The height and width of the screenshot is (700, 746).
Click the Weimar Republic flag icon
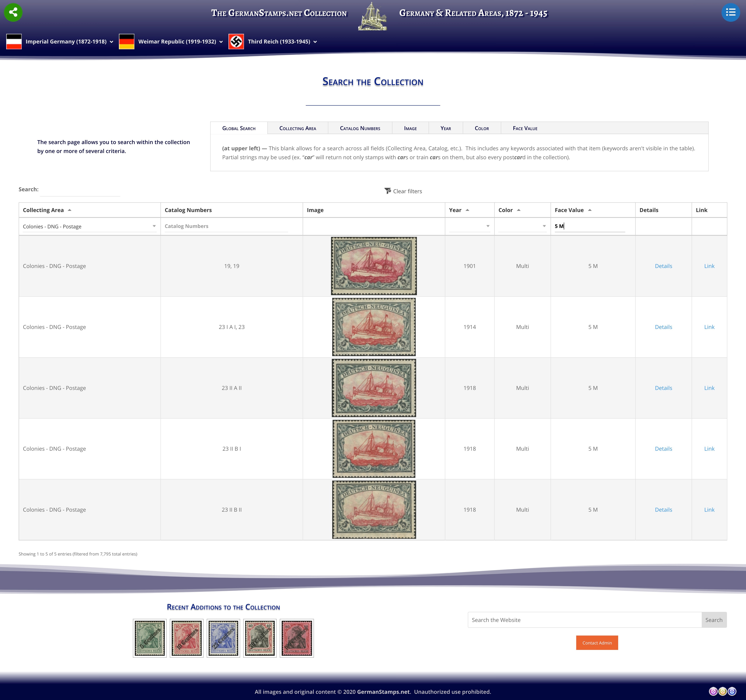pos(127,41)
